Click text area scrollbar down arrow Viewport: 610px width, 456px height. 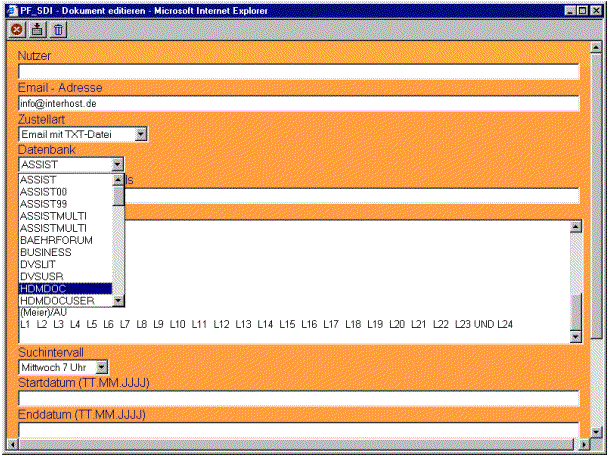575,337
